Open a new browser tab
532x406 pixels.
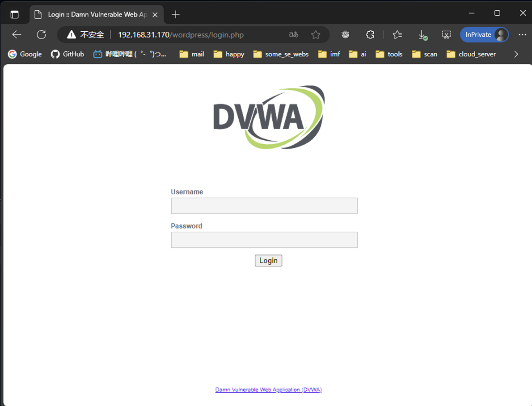point(176,14)
